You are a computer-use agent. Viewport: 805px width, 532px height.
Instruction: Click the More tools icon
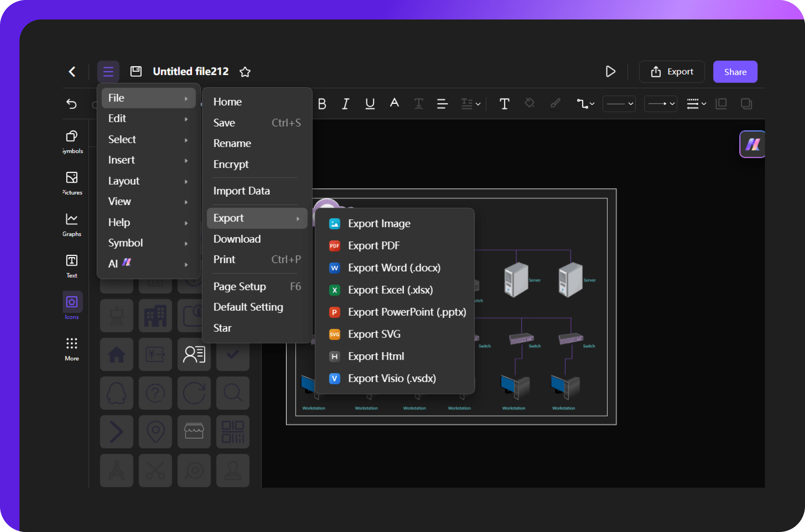click(x=71, y=344)
